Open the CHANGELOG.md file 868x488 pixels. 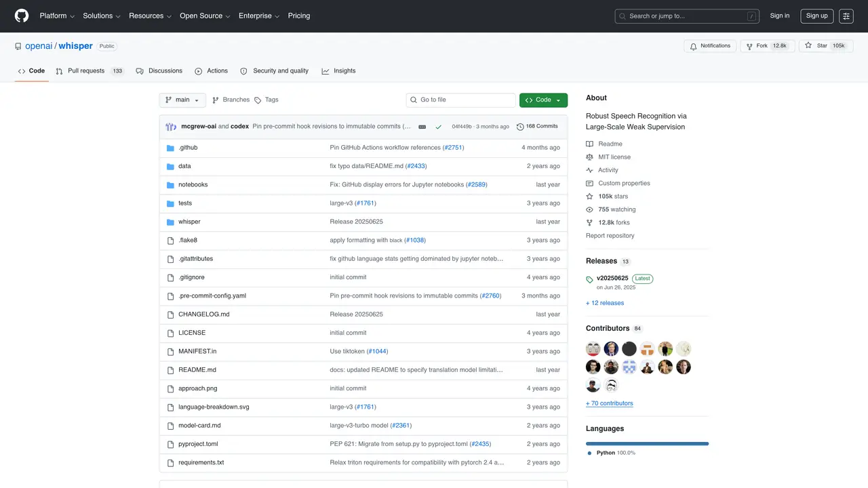[x=204, y=314]
